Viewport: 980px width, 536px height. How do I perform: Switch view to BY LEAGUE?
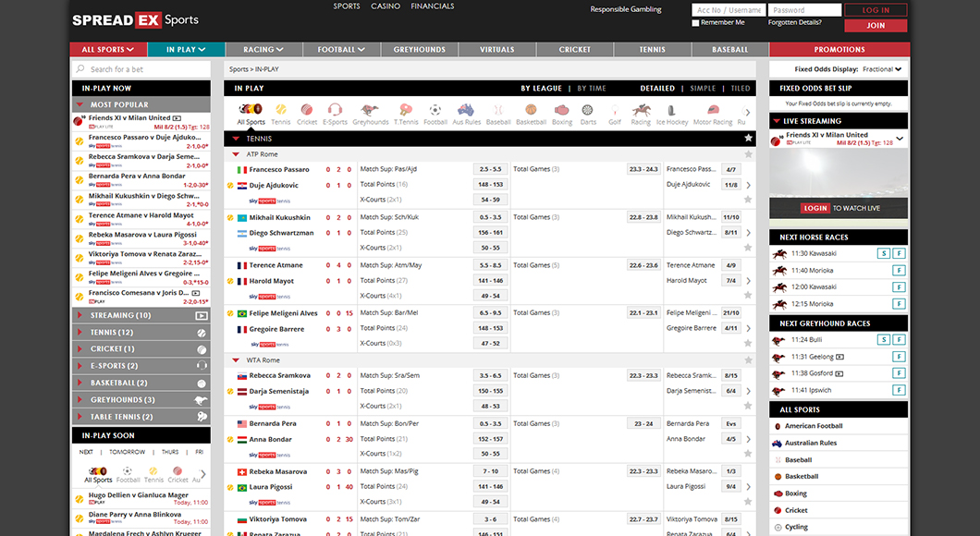[541, 89]
